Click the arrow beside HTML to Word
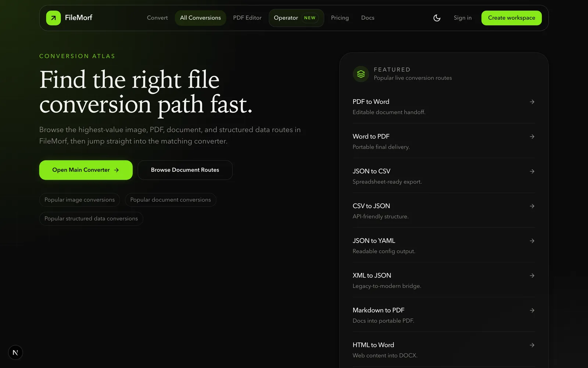The image size is (588, 368). [x=532, y=345]
